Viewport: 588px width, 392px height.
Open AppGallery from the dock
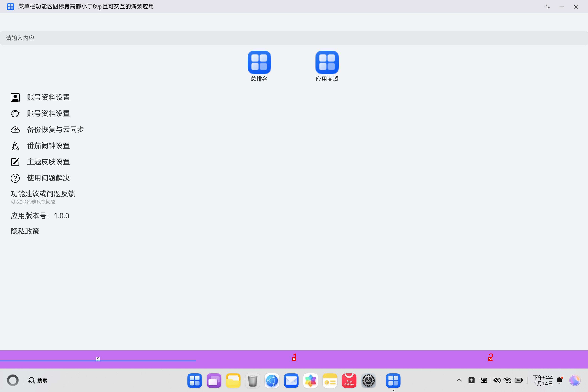pyautogui.click(x=349, y=381)
